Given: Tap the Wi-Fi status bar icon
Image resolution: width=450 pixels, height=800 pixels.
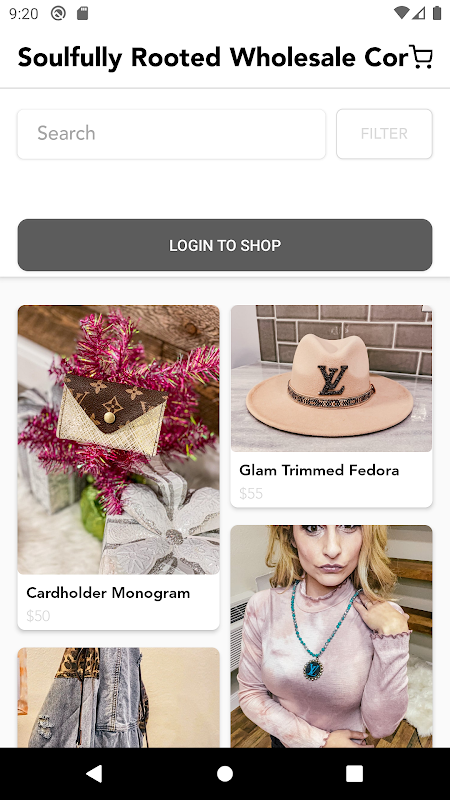Looking at the screenshot, I should tap(402, 13).
